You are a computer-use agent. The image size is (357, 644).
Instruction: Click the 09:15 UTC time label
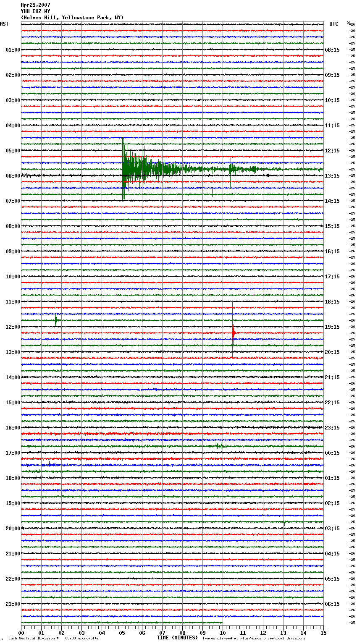(x=332, y=75)
